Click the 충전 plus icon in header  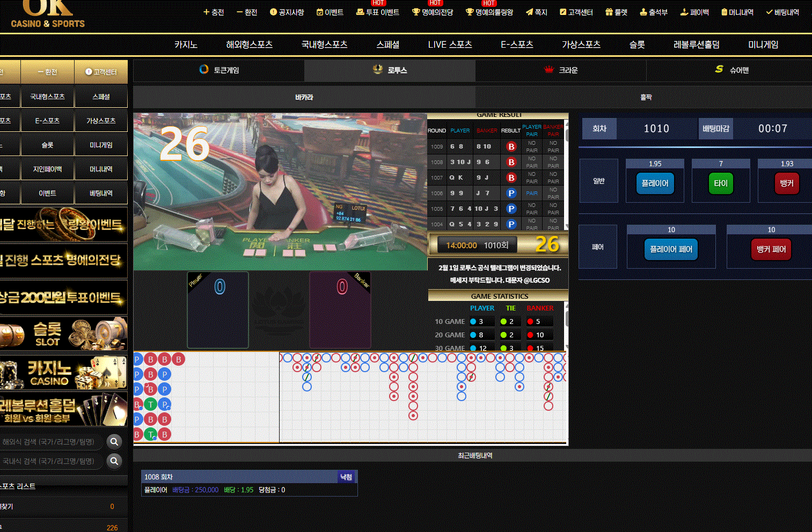point(206,12)
